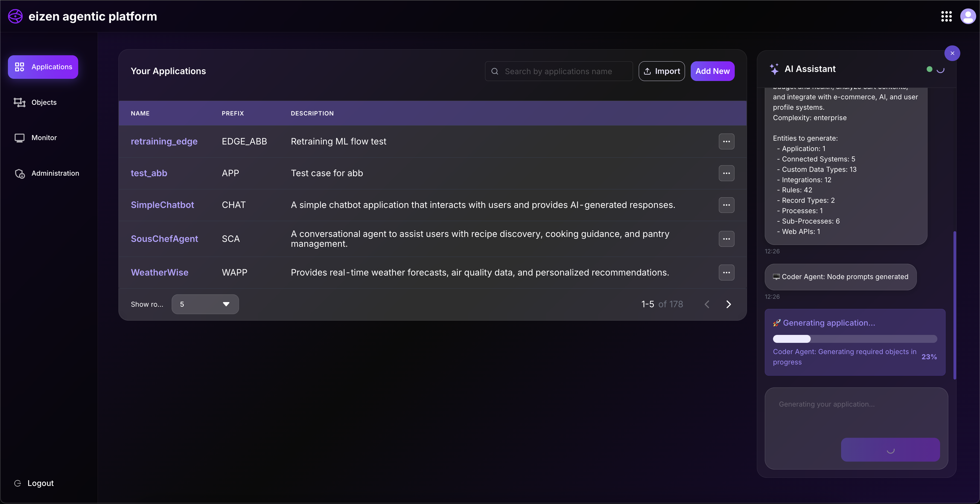Click the Add New button
The image size is (980, 504).
[712, 71]
